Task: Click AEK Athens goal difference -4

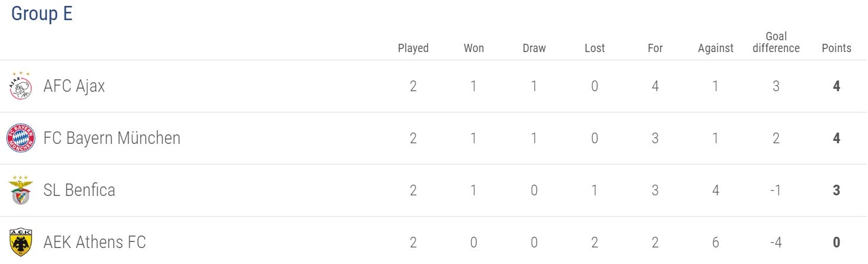Action: click(x=776, y=242)
